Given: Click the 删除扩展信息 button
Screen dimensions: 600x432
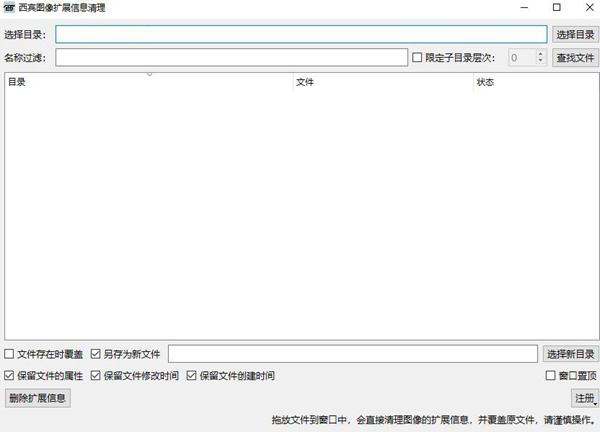Looking at the screenshot, I should click(38, 398).
